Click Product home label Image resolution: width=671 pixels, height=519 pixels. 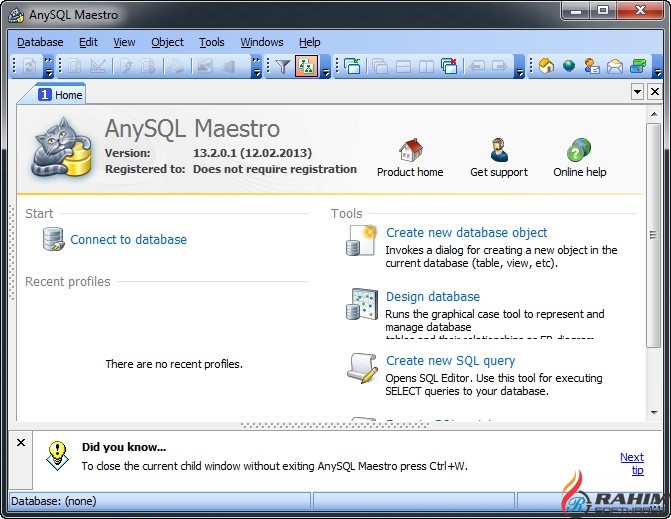point(410,172)
